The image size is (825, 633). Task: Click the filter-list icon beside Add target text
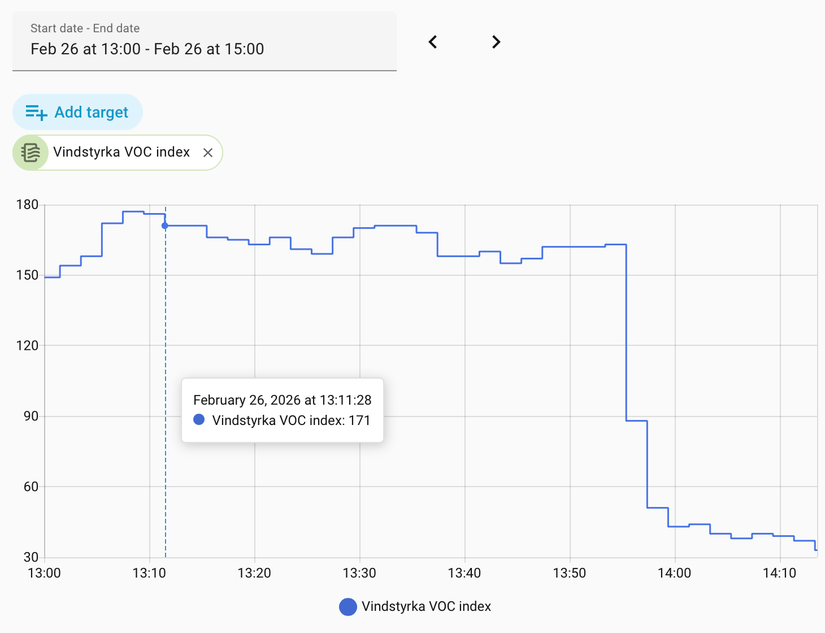33,112
